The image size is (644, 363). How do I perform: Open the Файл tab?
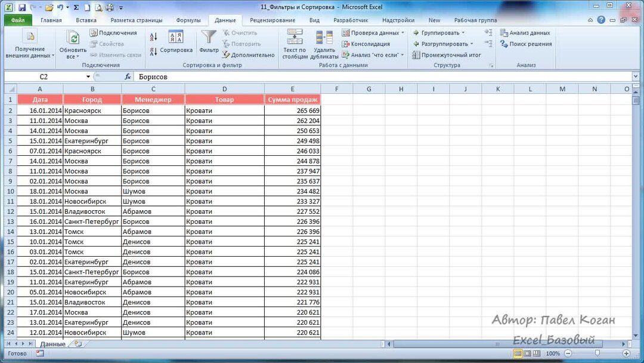pos(18,20)
